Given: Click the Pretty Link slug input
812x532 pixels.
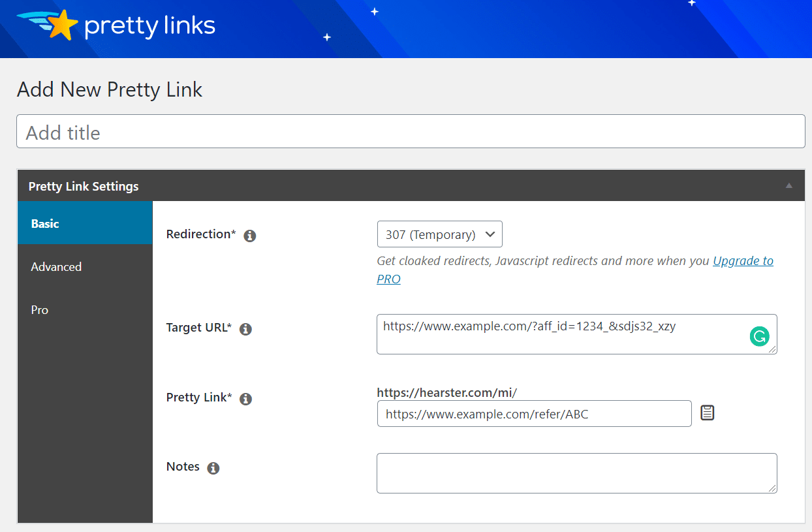Looking at the screenshot, I should point(534,413).
